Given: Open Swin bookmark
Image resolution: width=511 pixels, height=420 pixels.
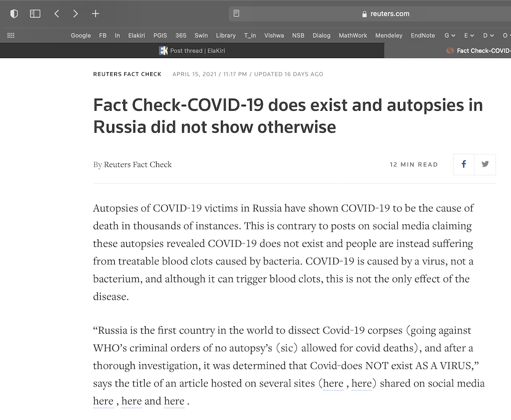Looking at the screenshot, I should pyautogui.click(x=201, y=35).
